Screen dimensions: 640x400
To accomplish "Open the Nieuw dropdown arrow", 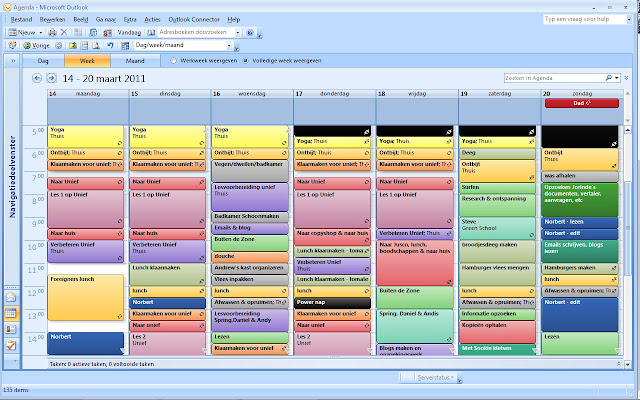I will click(40, 32).
